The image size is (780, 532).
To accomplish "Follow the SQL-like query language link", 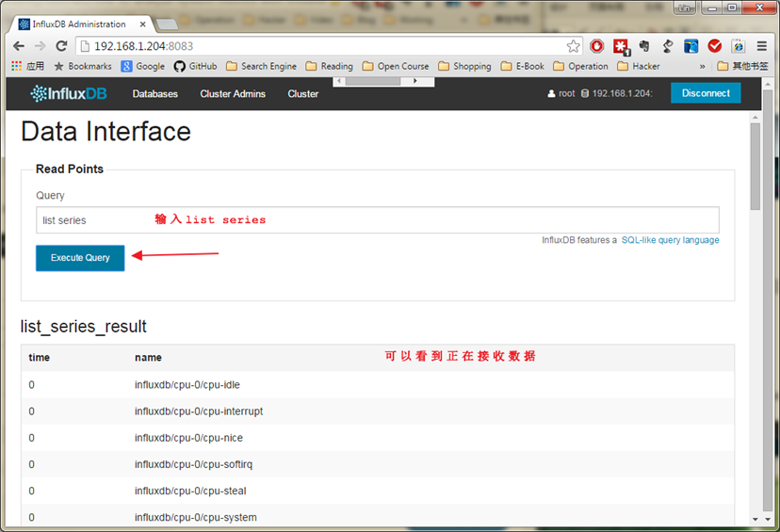I will [x=670, y=240].
